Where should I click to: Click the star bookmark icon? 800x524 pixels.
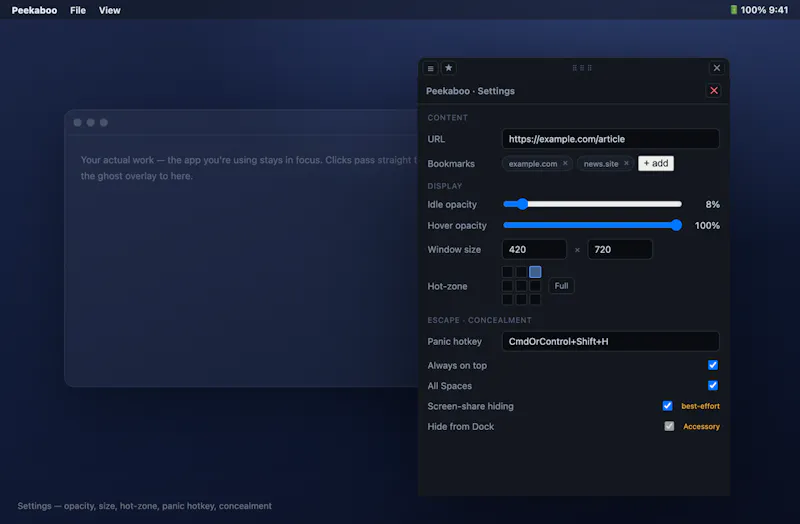(448, 68)
